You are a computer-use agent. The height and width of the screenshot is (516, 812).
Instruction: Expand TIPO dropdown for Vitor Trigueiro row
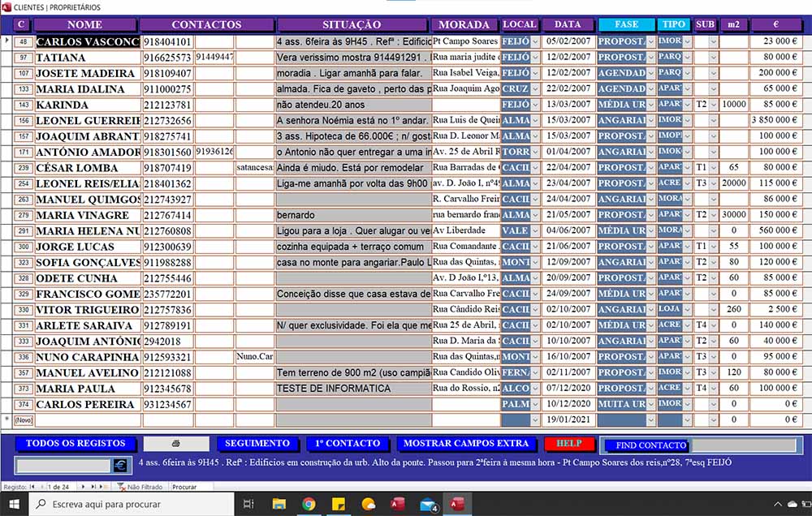tap(687, 309)
